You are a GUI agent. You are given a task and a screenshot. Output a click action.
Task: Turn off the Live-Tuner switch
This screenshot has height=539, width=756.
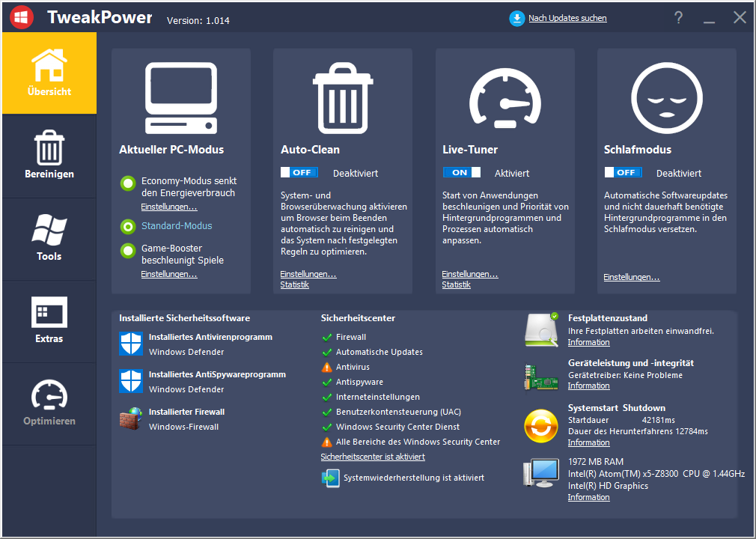(461, 173)
